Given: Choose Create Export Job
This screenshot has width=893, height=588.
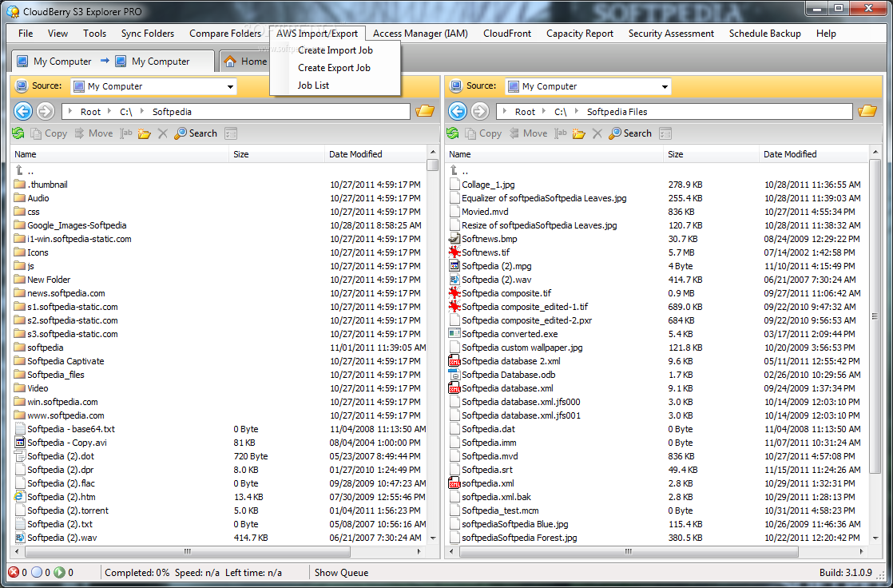Looking at the screenshot, I should click(335, 68).
